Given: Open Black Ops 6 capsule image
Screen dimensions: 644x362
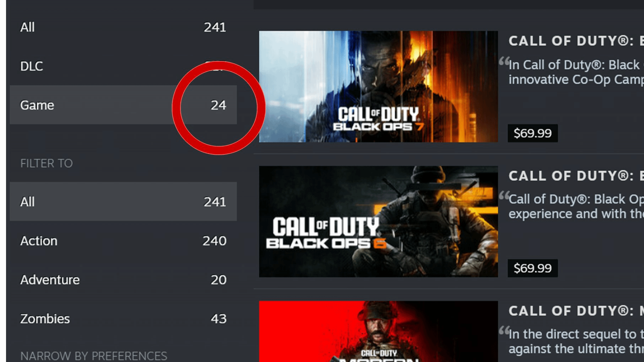Looking at the screenshot, I should pyautogui.click(x=378, y=221).
